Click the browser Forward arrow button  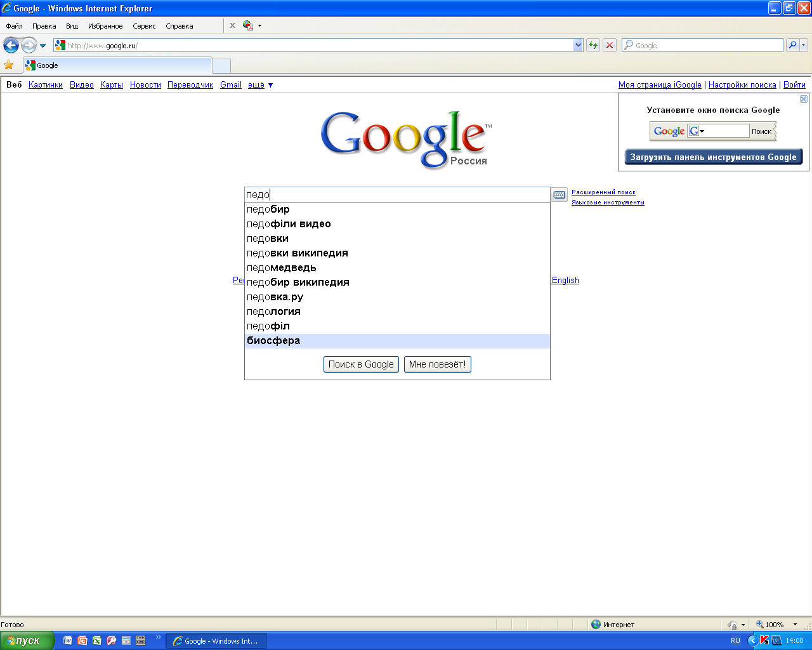pos(29,45)
